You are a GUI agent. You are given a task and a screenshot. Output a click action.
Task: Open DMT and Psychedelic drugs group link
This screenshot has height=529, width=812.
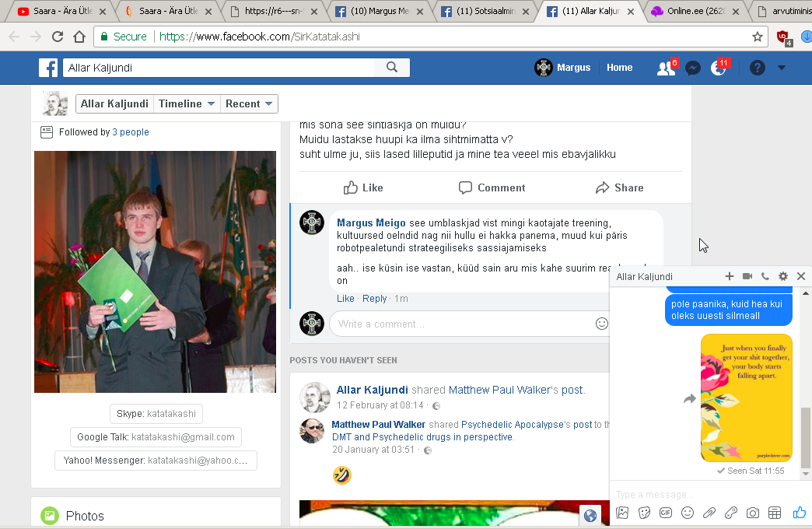click(422, 436)
